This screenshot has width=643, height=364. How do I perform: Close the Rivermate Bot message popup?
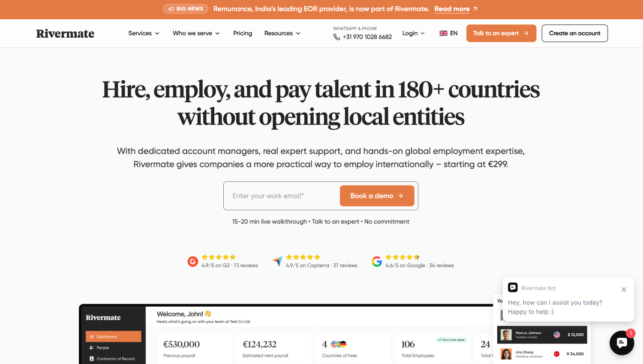624,290
